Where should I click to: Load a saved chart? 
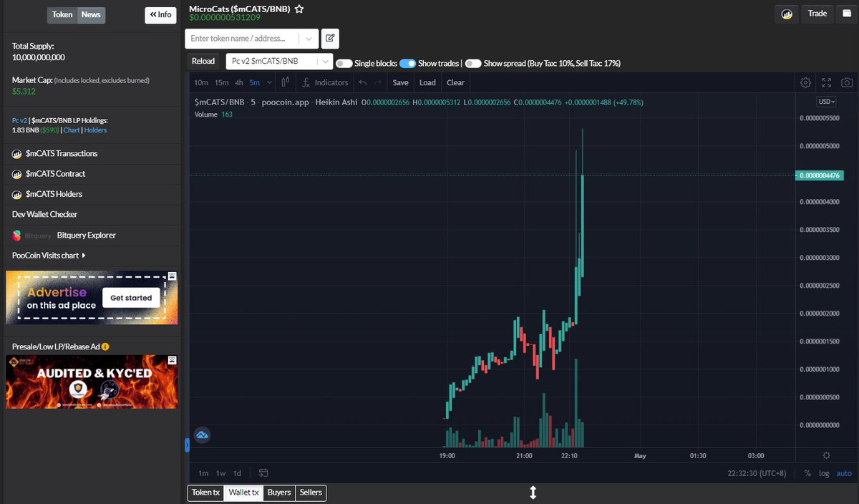click(x=427, y=82)
